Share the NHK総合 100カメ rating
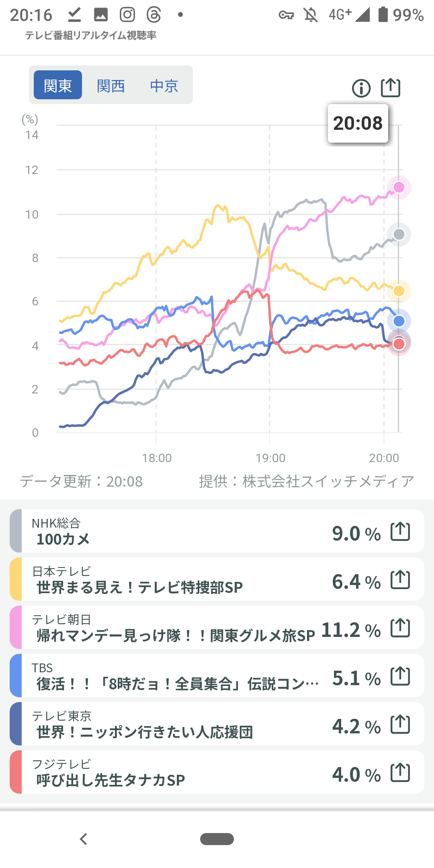Screen dimensions: 434x868 [x=400, y=532]
